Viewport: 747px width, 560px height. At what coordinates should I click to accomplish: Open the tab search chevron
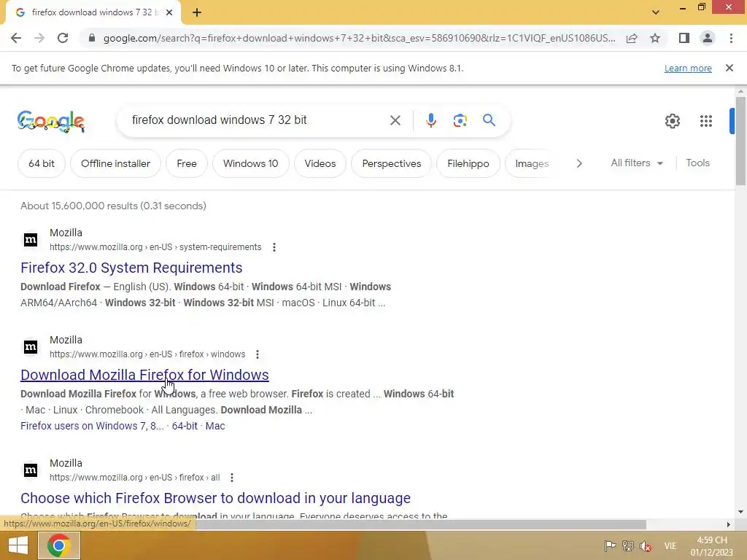656,12
